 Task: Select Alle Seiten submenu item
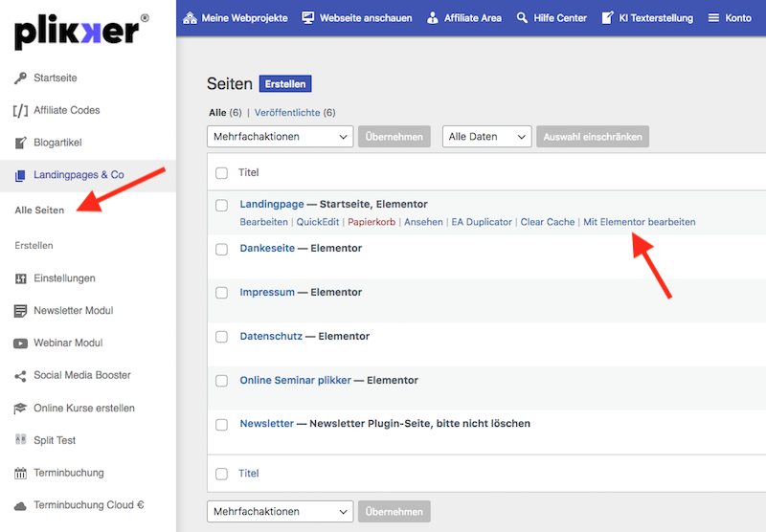pyautogui.click(x=39, y=211)
